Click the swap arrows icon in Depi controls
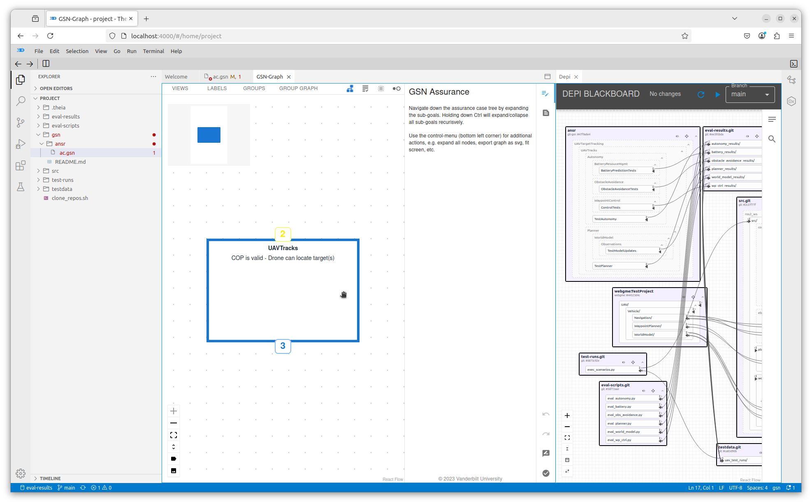This screenshot has width=812, height=504. (567, 471)
